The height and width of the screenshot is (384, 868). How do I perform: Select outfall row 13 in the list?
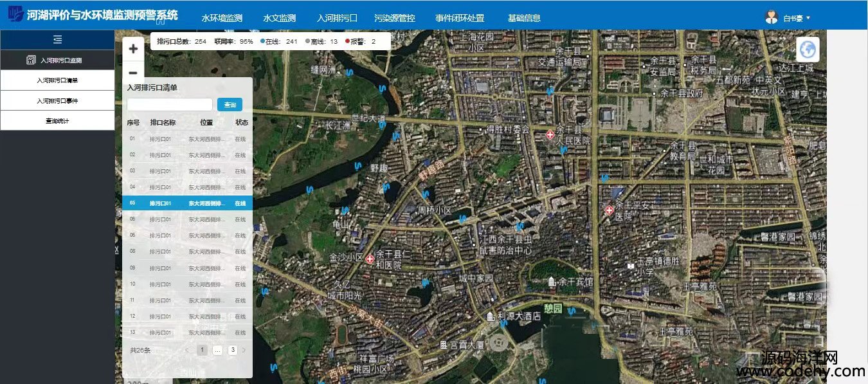point(187,332)
